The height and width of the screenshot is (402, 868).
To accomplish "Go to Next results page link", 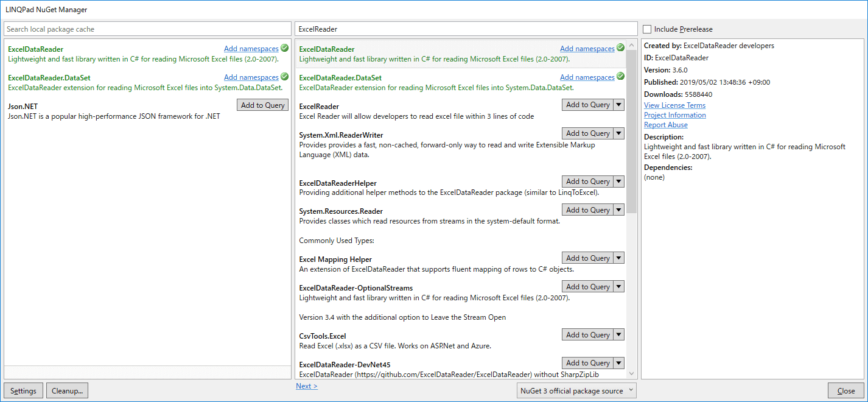I will pos(307,386).
